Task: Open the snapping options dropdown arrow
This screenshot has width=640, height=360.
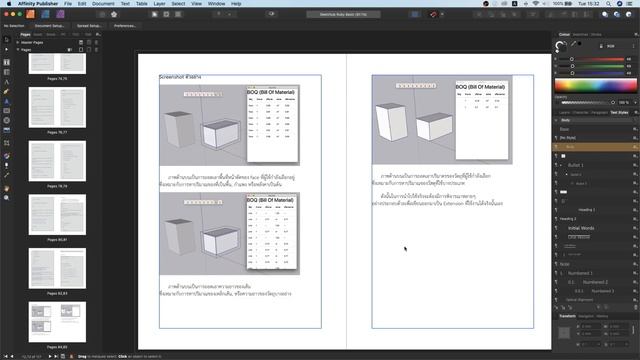Action: (442, 14)
